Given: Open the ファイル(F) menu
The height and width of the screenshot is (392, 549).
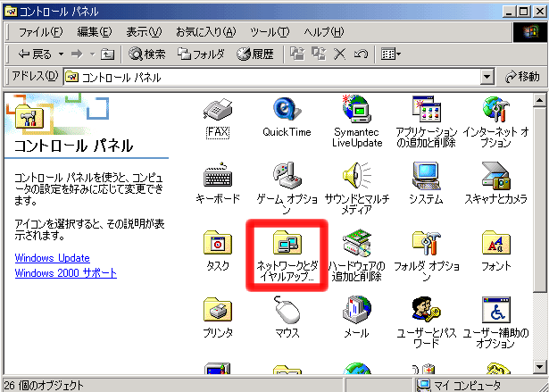Looking at the screenshot, I should [40, 32].
